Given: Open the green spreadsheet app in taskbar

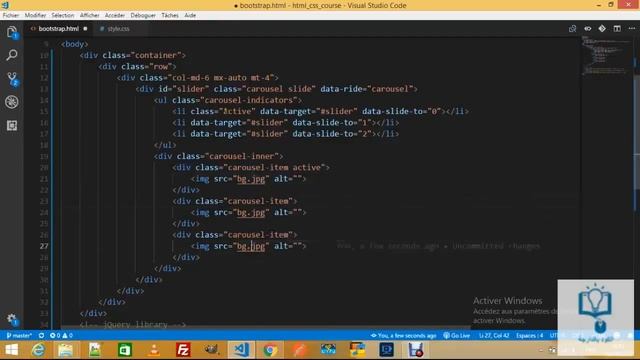Looking at the screenshot, I should [124, 350].
